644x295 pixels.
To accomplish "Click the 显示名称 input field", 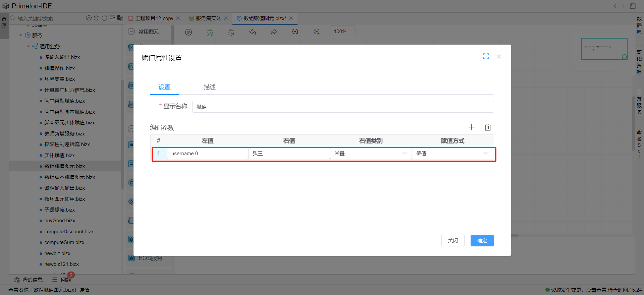I will coord(342,107).
